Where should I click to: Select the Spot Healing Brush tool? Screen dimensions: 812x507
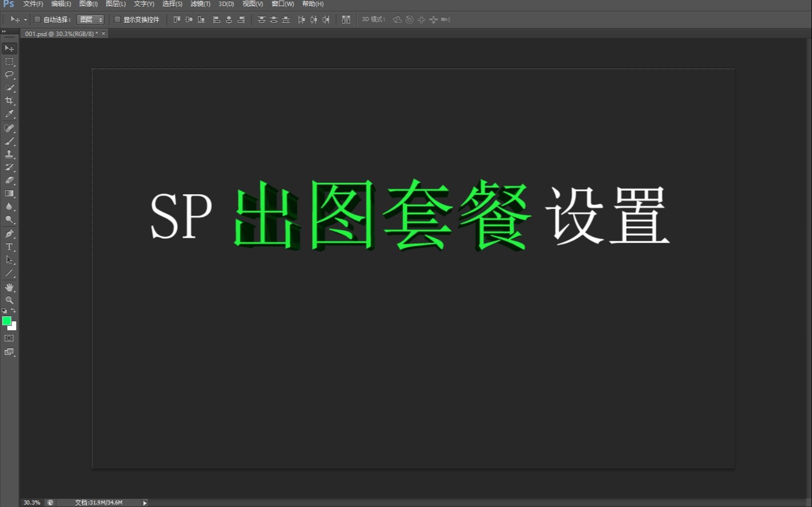(x=9, y=128)
